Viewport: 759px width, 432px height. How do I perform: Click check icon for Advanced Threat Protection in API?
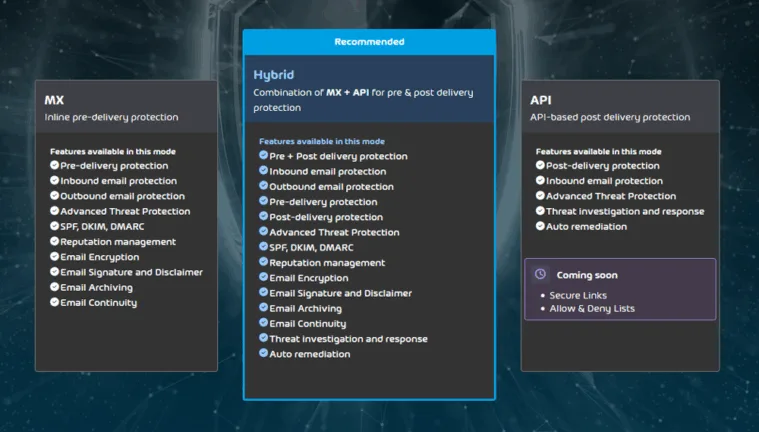point(541,196)
